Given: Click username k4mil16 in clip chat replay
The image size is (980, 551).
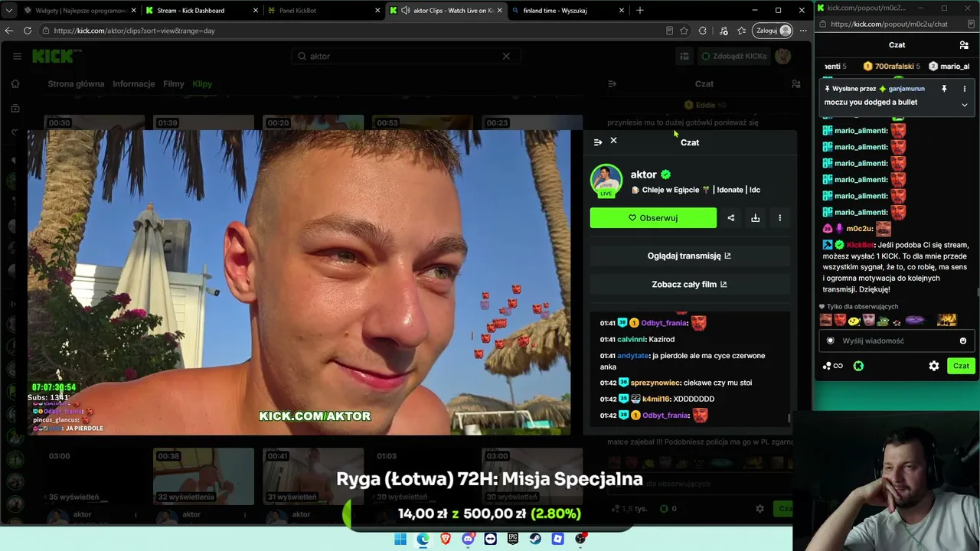Looking at the screenshot, I should pyautogui.click(x=655, y=399).
